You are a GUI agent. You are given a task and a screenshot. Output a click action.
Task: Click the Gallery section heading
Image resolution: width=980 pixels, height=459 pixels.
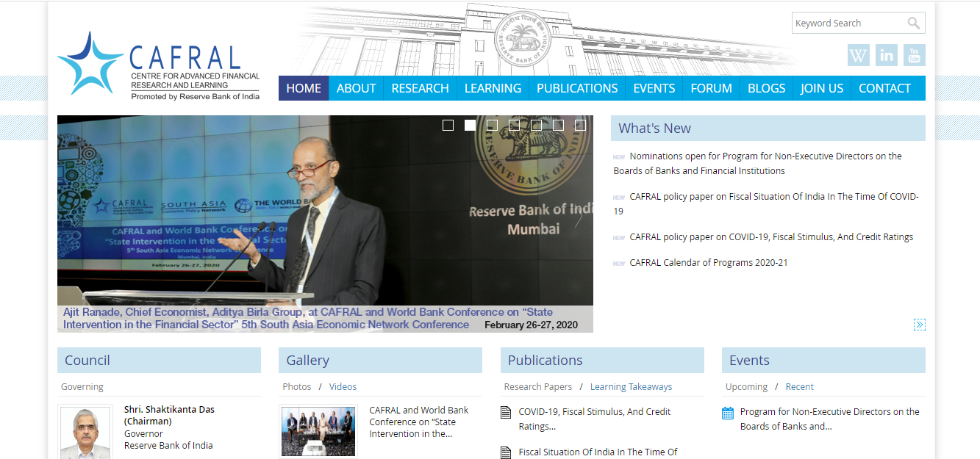pyautogui.click(x=380, y=360)
